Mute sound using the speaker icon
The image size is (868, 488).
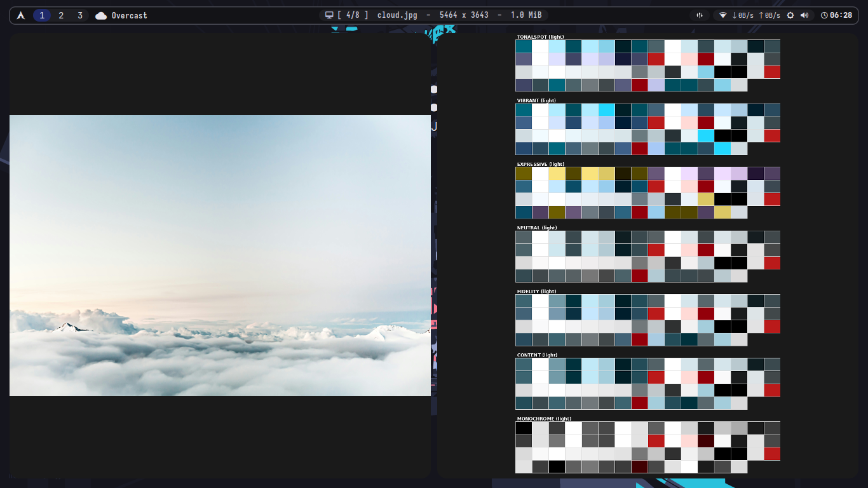tap(804, 15)
